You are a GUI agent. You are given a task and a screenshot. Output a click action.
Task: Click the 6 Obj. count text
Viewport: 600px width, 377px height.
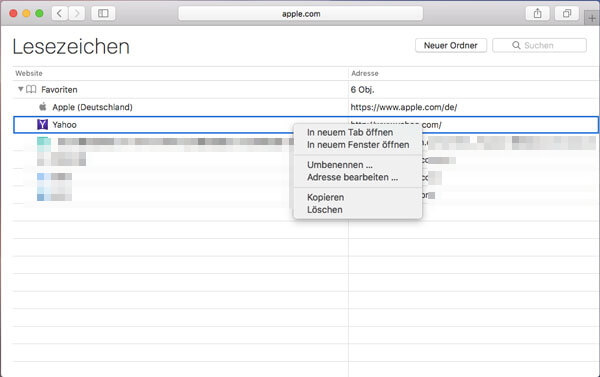tap(362, 90)
